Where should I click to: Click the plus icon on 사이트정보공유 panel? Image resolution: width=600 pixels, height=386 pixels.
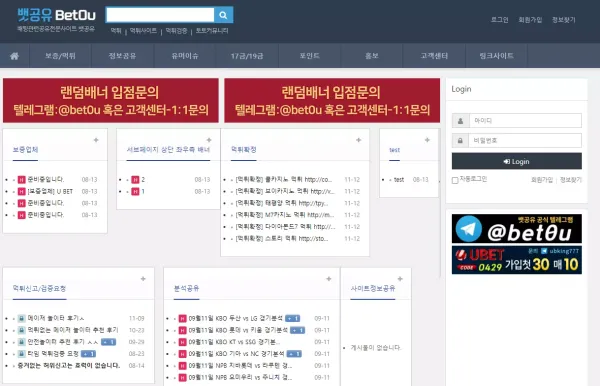(400, 279)
